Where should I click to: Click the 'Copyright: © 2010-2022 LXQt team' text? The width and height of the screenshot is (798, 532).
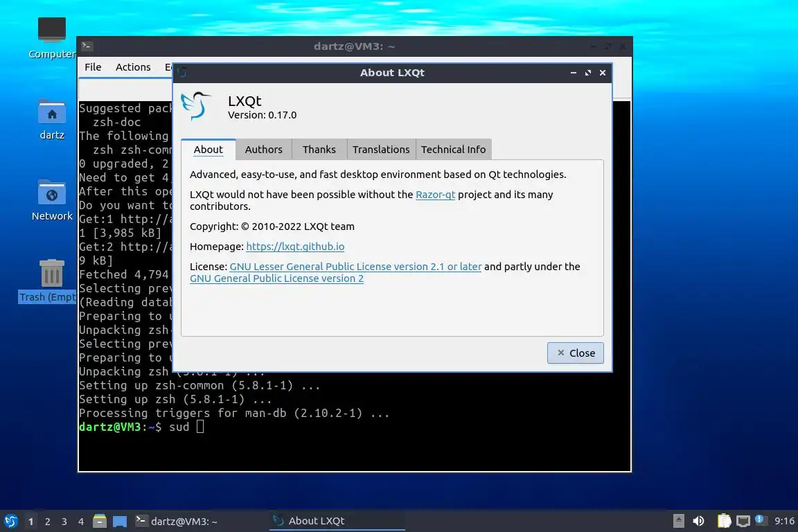click(x=272, y=227)
